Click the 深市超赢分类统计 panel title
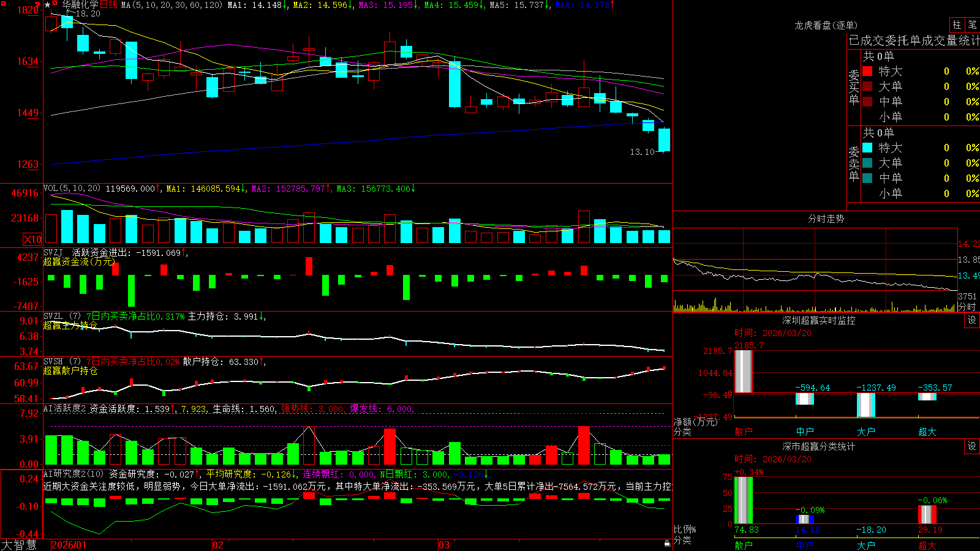The height and width of the screenshot is (551, 980). point(818,446)
